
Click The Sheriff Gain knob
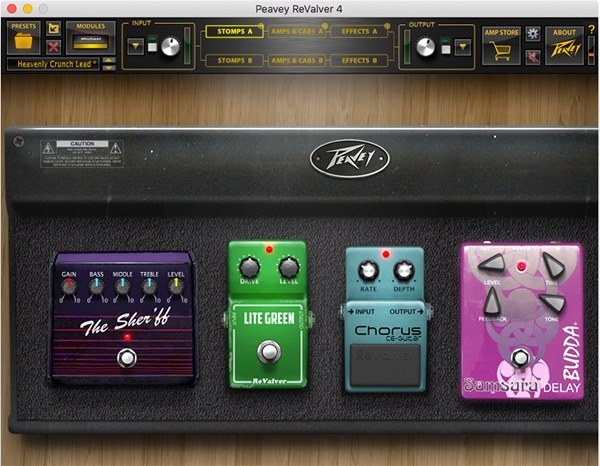69,287
